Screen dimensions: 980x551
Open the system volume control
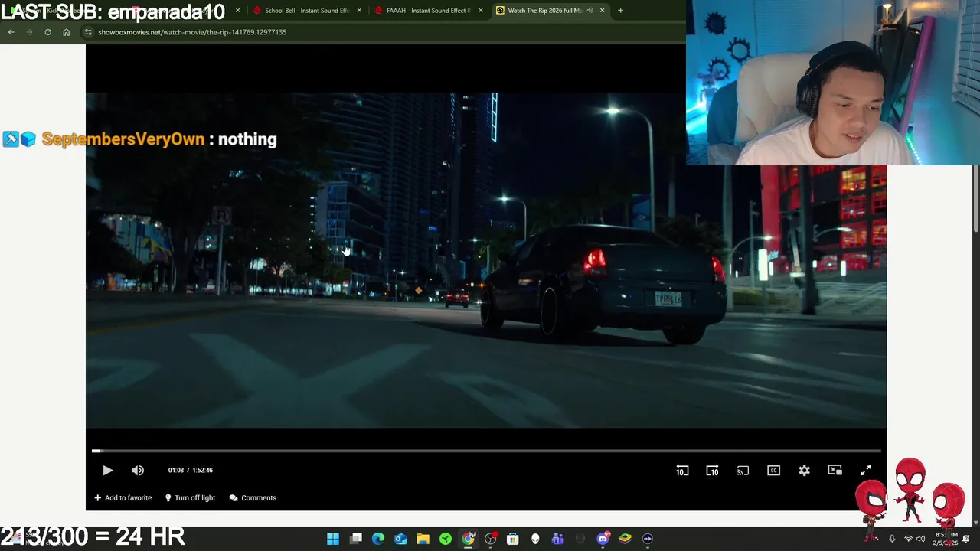click(920, 539)
